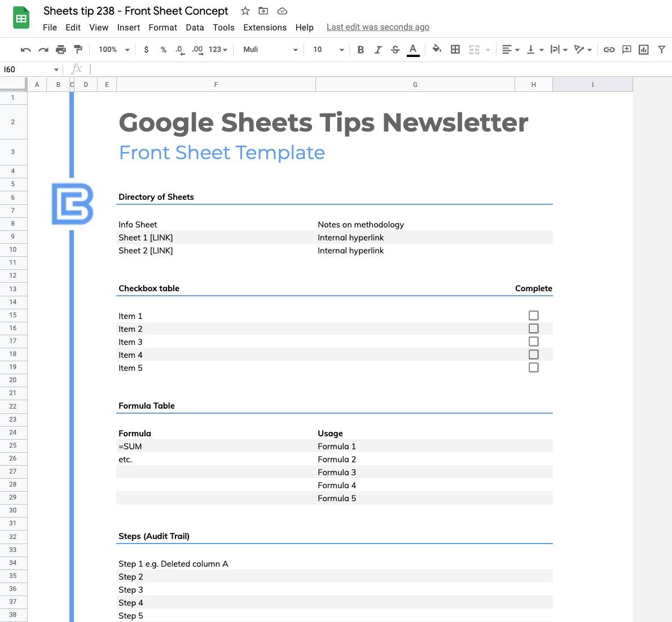Viewport: 672px width, 622px height.
Task: Open the Tools menu
Action: click(x=223, y=28)
